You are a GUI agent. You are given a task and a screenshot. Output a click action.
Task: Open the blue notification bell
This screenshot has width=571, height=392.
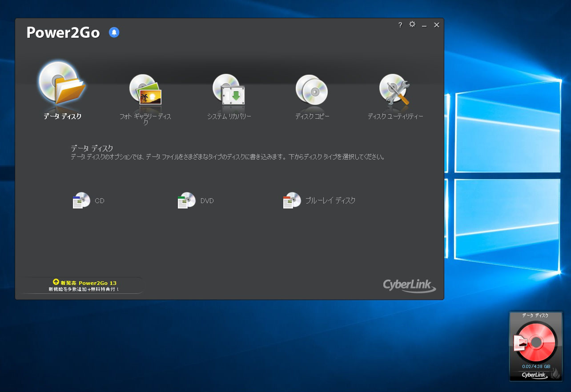114,32
